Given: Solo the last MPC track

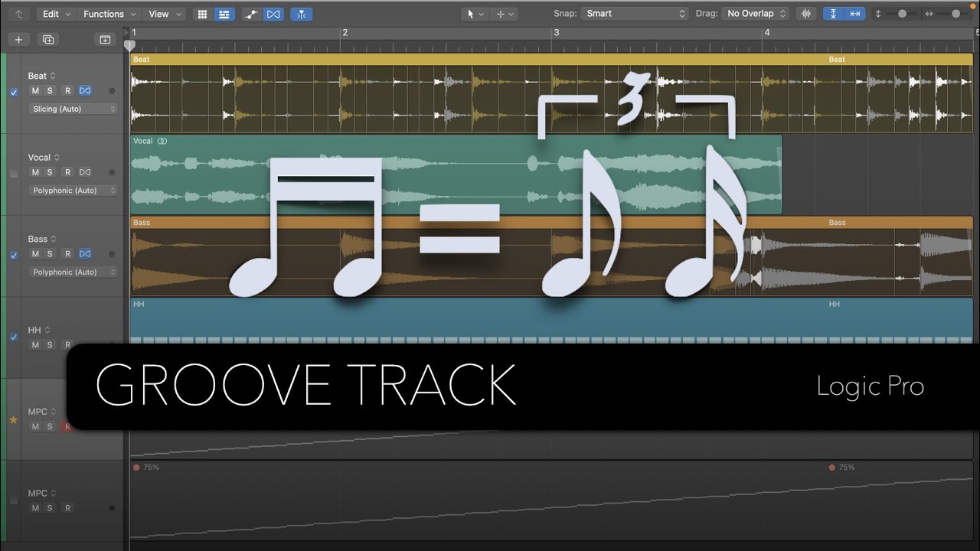Looking at the screenshot, I should pyautogui.click(x=50, y=508).
